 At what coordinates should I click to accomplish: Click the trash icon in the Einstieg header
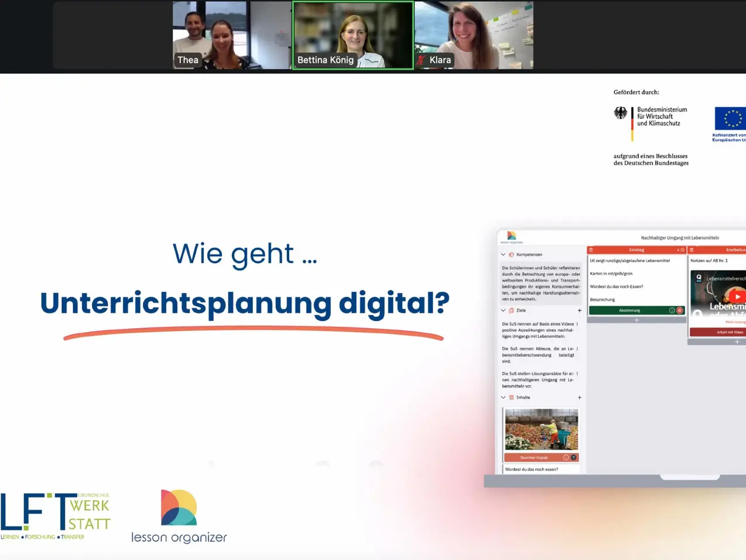point(591,250)
